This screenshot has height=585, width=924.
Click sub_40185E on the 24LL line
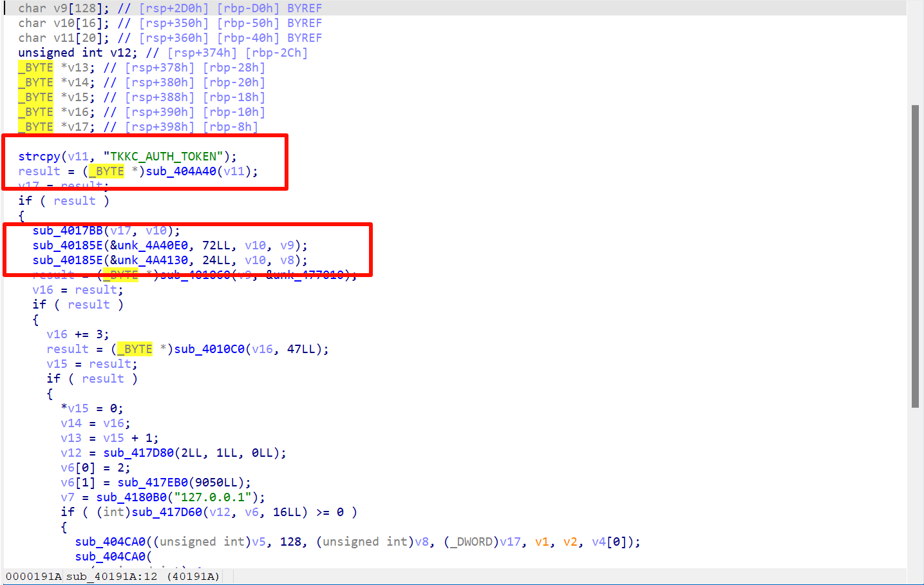point(68,260)
